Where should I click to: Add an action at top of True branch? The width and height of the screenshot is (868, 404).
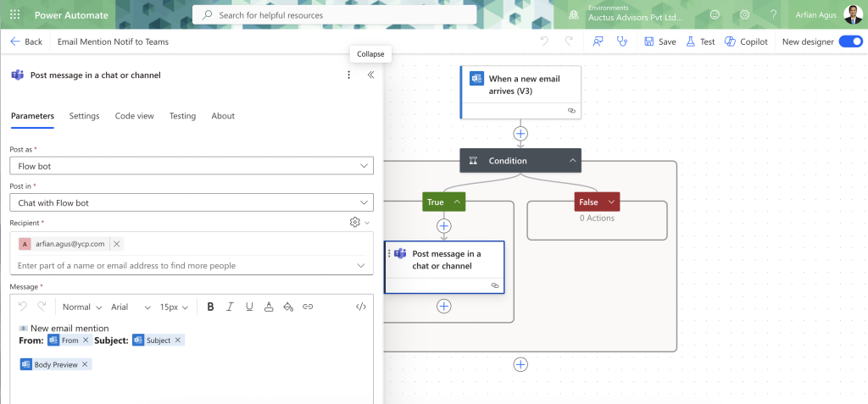(x=444, y=226)
